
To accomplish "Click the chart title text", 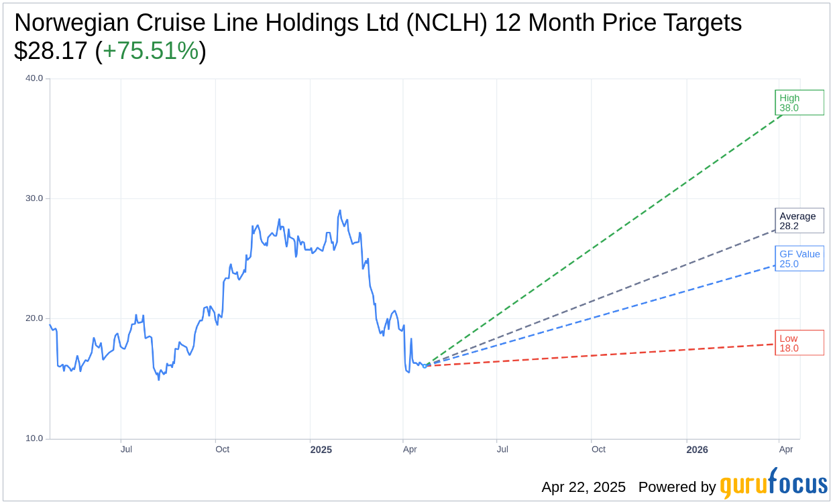I will (x=378, y=23).
